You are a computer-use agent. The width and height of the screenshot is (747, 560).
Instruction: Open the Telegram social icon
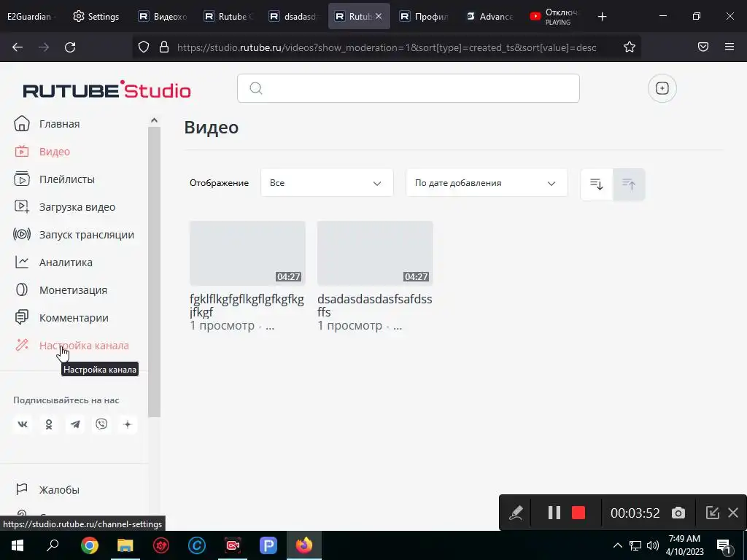click(x=75, y=424)
